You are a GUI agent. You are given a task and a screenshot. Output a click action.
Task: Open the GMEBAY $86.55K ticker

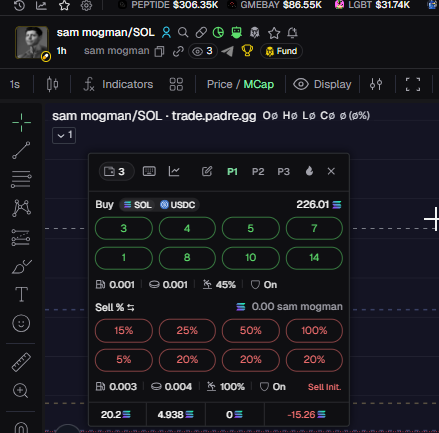coord(275,5)
